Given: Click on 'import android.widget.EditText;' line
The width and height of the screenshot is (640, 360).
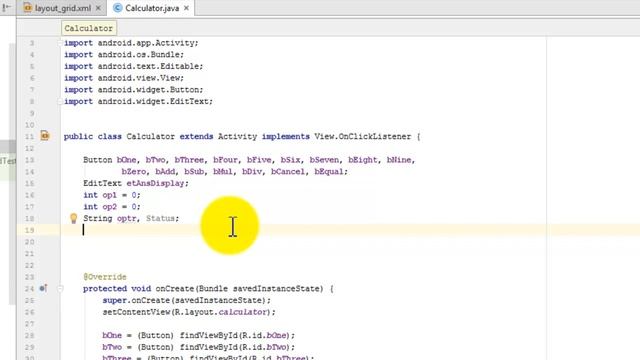Looking at the screenshot, I should coord(138,101).
